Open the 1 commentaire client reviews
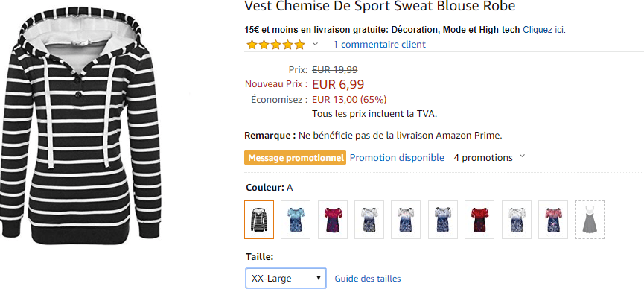 pos(379,45)
